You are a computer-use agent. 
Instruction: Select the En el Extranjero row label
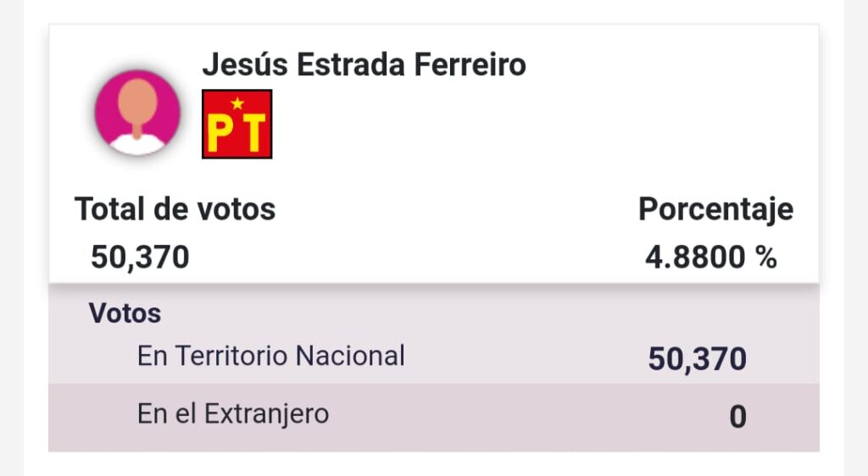[233, 414]
